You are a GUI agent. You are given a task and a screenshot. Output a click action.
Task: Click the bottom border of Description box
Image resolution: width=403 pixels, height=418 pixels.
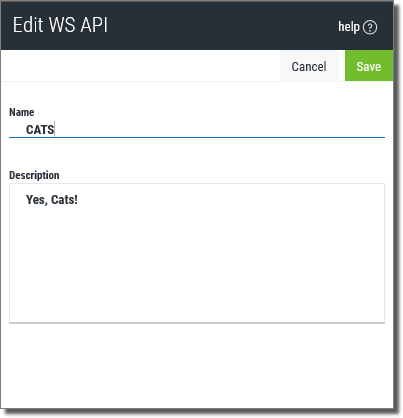tap(197, 323)
